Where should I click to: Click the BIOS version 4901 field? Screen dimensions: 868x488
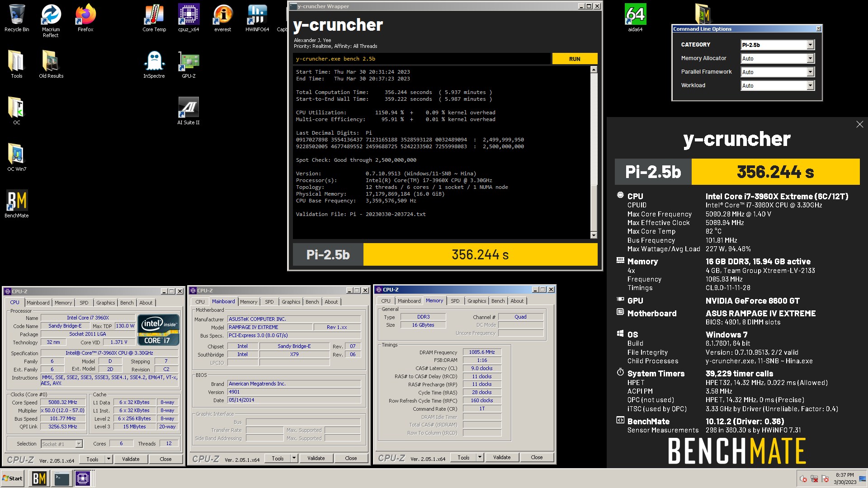pyautogui.click(x=294, y=392)
